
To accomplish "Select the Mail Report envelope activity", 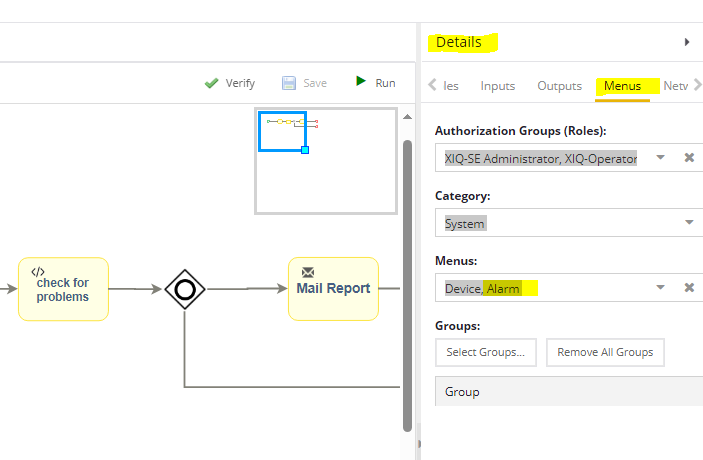I will click(333, 289).
